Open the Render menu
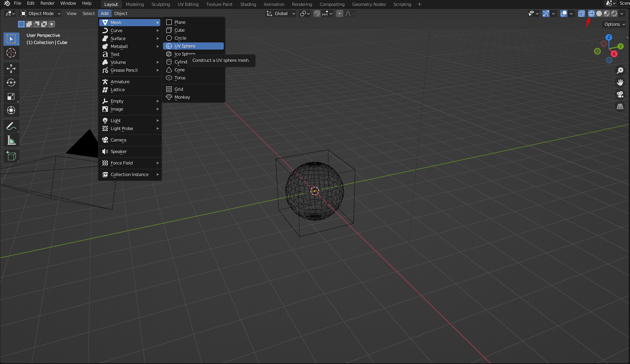630x364 pixels. pos(47,3)
